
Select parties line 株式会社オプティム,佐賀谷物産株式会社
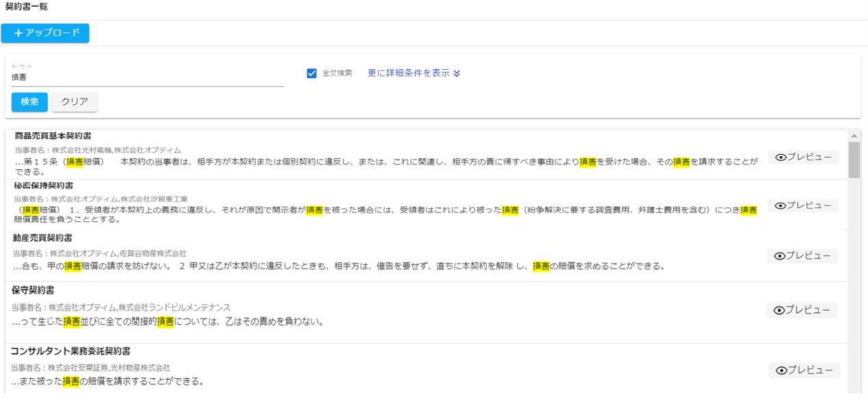[99, 253]
